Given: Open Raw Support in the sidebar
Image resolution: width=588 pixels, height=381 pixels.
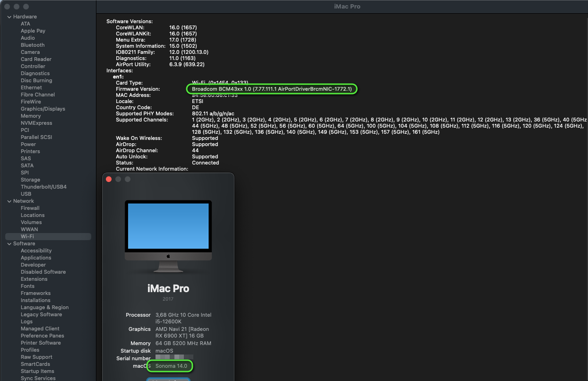Looking at the screenshot, I should pyautogui.click(x=36, y=357).
